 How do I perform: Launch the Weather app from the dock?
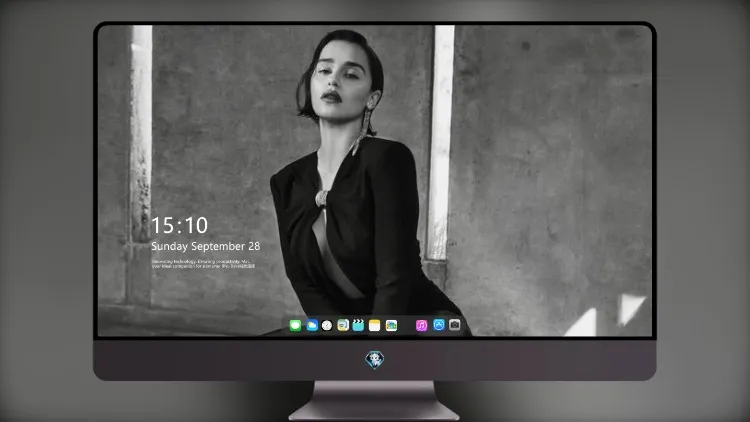pos(312,325)
